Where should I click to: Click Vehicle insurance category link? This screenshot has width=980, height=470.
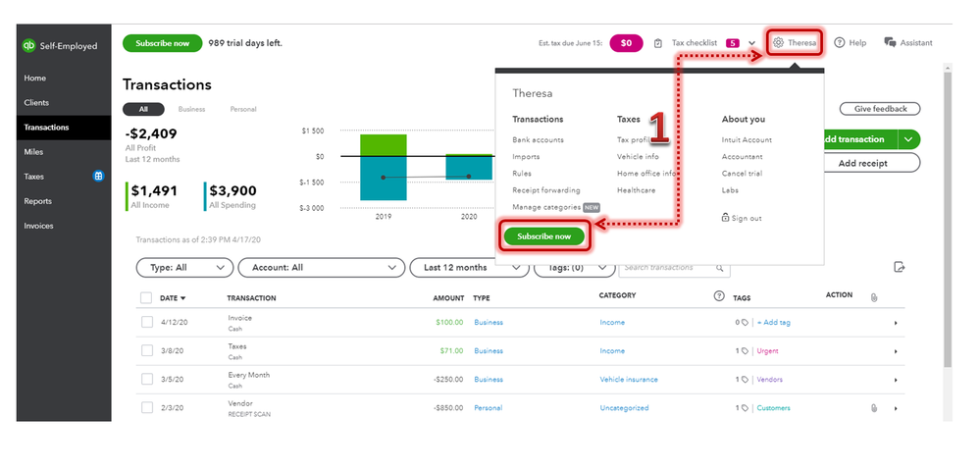pos(629,380)
